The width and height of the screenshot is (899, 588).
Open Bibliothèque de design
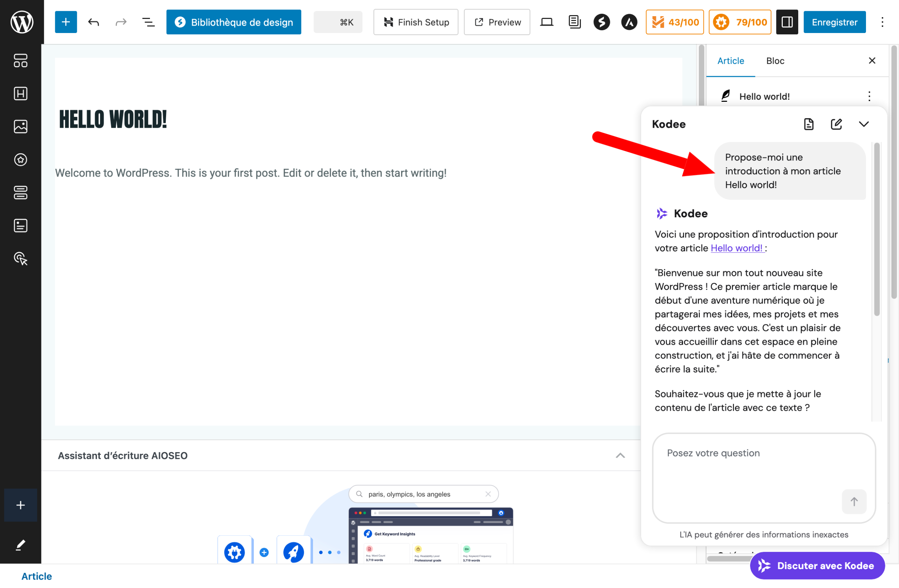click(x=234, y=22)
